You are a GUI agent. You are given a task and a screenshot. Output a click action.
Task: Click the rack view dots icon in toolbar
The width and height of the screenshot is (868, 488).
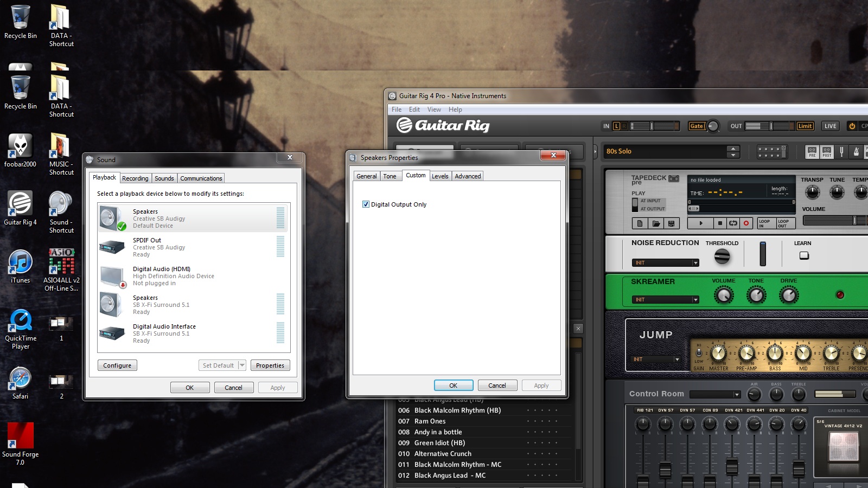(771, 151)
